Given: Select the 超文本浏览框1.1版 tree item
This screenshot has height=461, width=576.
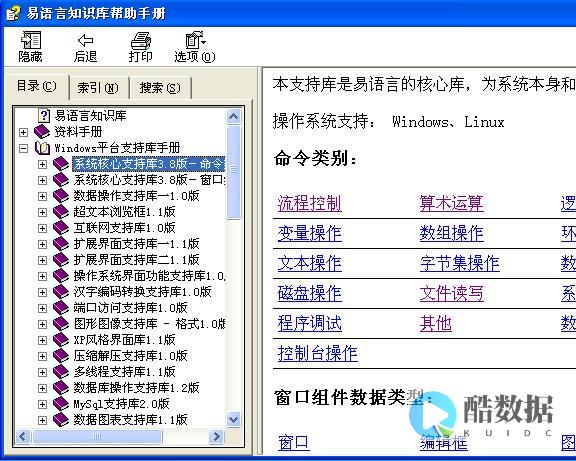Looking at the screenshot, I should click(x=124, y=212).
